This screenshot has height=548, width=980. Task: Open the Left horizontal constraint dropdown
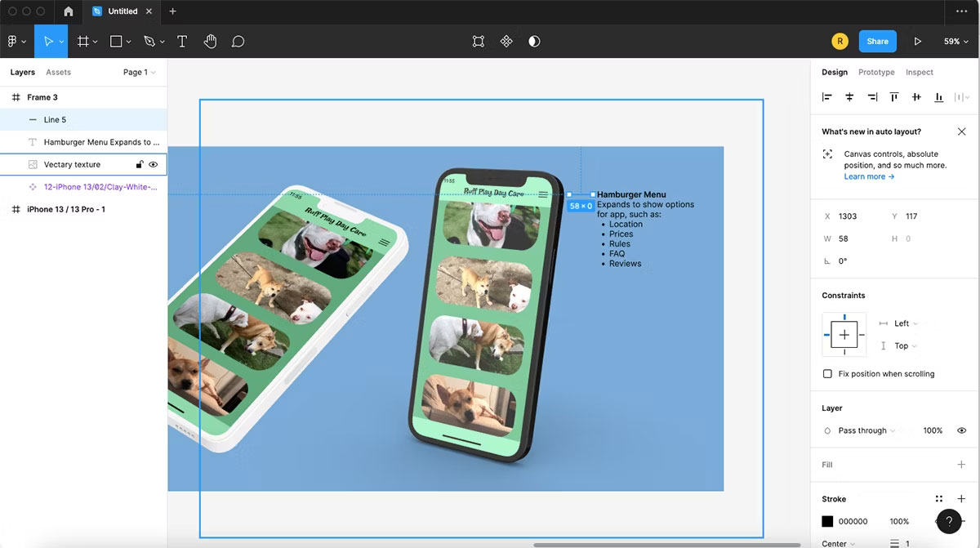tap(906, 323)
